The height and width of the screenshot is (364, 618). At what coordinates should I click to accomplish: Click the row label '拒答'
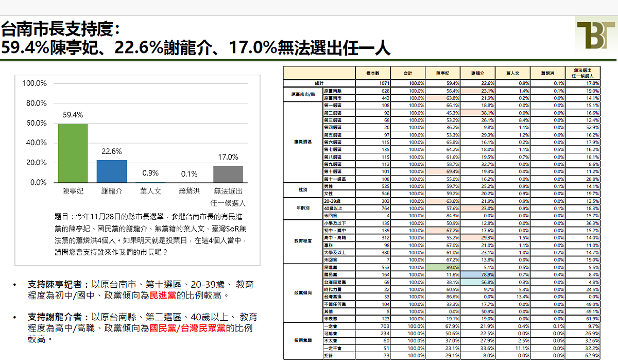click(328, 356)
